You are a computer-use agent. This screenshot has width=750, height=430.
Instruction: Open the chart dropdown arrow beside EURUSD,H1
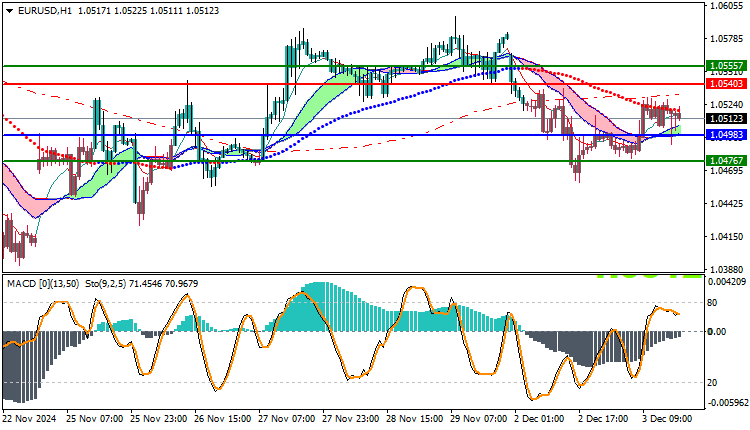point(9,11)
